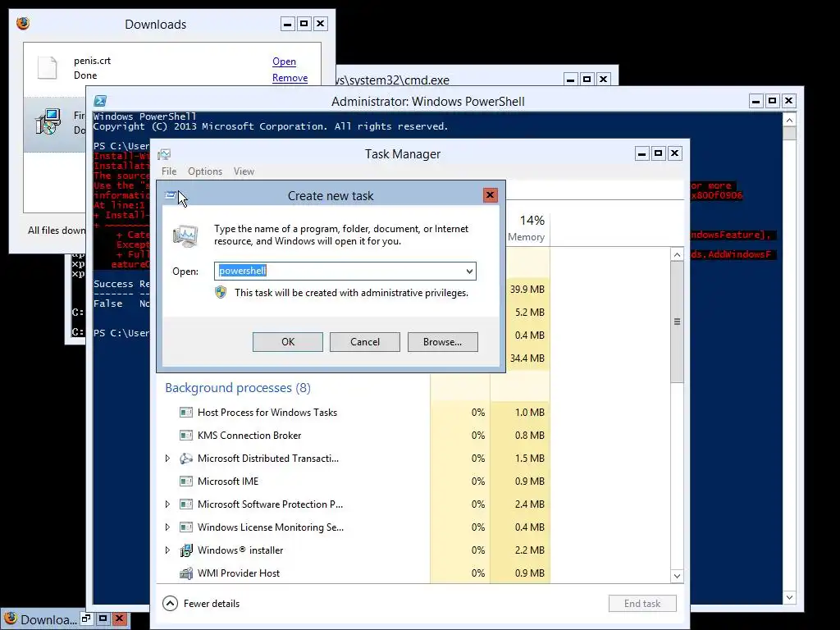Click PowerShell window scrollbar up arrow

tap(790, 120)
